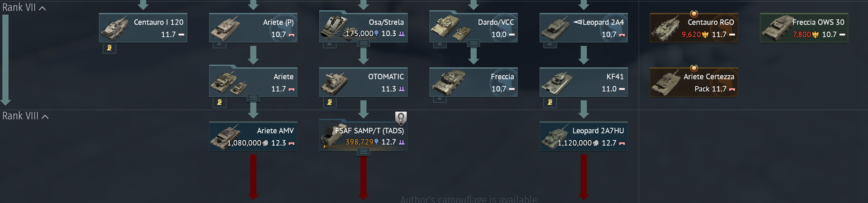Click the crew helmet icon under Centauro I 120
The height and width of the screenshot is (203, 868).
click(x=109, y=48)
